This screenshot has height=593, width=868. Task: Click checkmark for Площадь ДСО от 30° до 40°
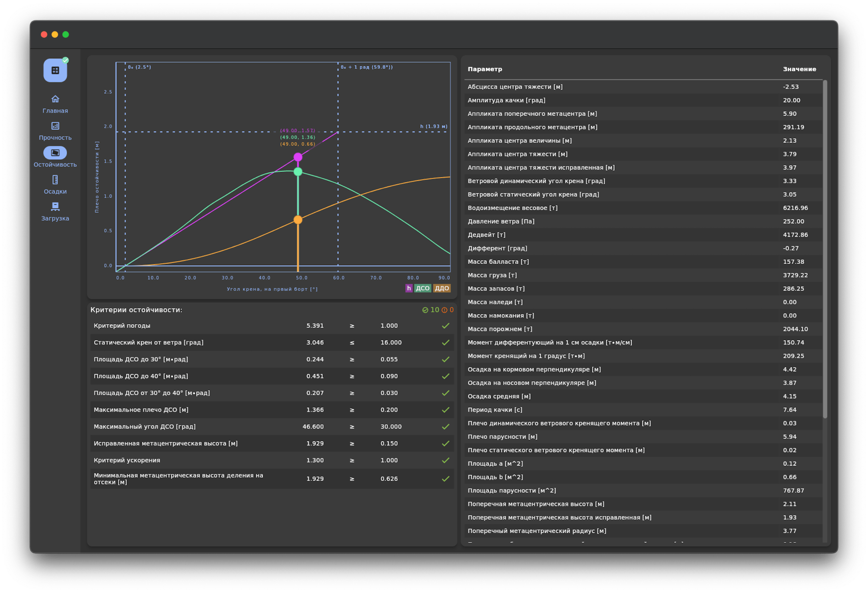coord(446,393)
